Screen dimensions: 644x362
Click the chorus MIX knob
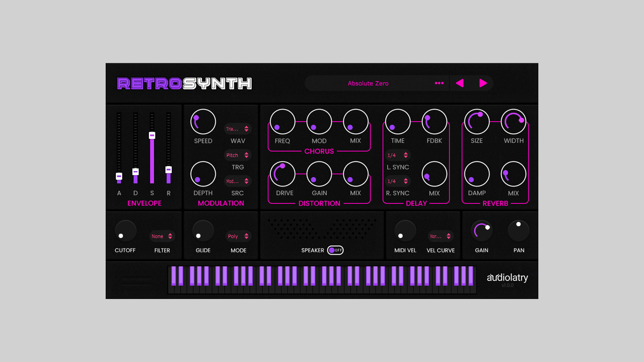coord(356,122)
